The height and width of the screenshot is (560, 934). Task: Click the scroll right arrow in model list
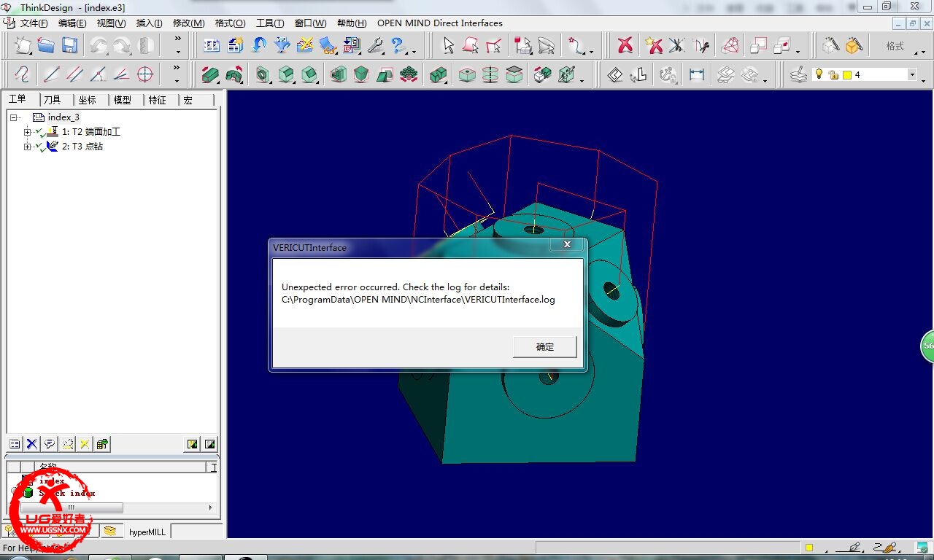[211, 507]
